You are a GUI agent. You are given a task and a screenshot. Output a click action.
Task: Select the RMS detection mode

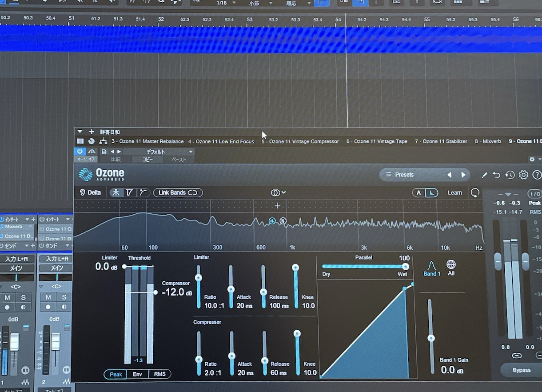(160, 374)
